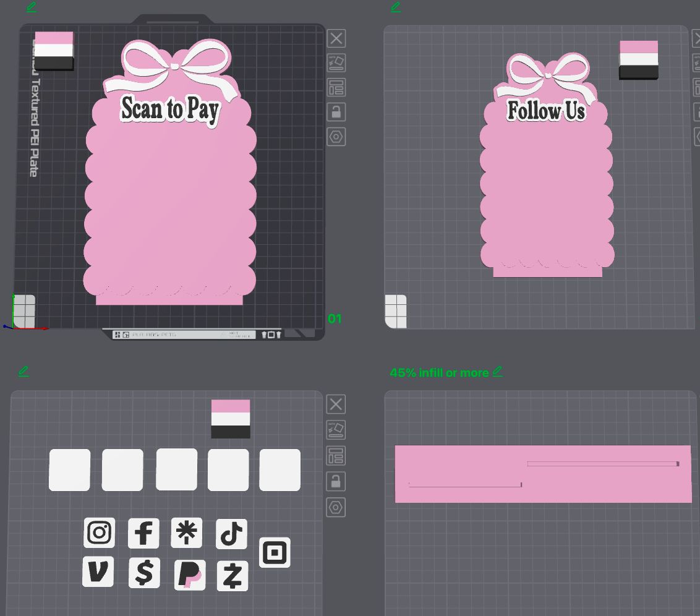This screenshot has width=700, height=616.
Task: Click the color swatch block on the Follow Us plate
Action: coord(638,60)
